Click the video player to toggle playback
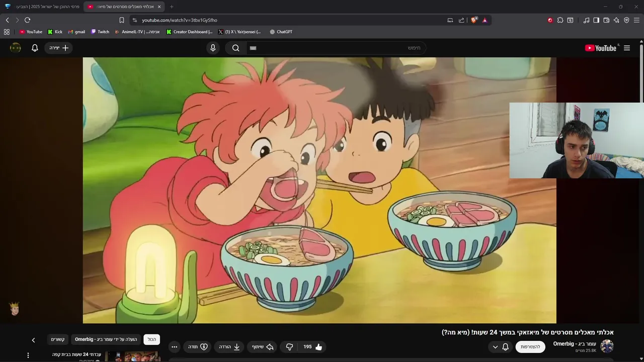This screenshot has height=362, width=644. pos(319,190)
